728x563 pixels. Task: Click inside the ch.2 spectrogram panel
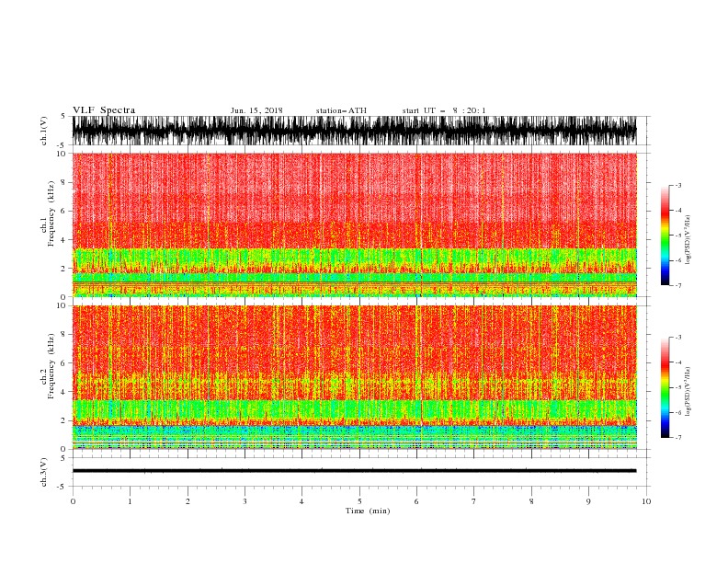tap(354, 377)
